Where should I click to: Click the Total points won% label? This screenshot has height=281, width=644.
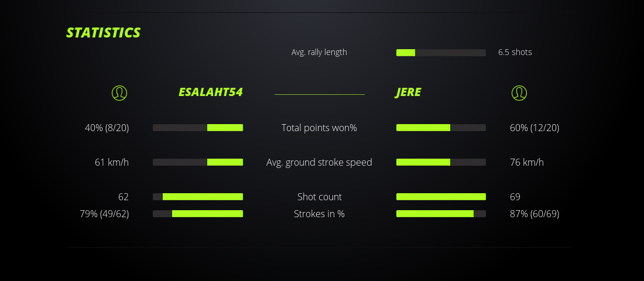point(319,128)
